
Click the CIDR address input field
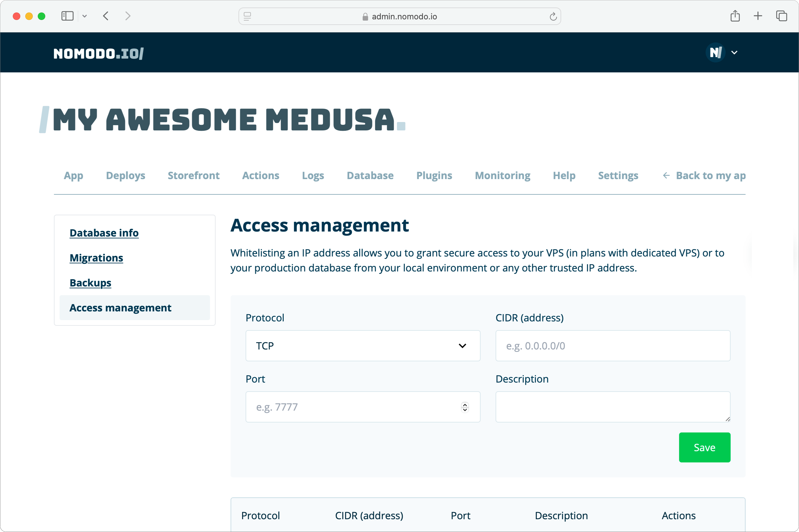[612, 346]
